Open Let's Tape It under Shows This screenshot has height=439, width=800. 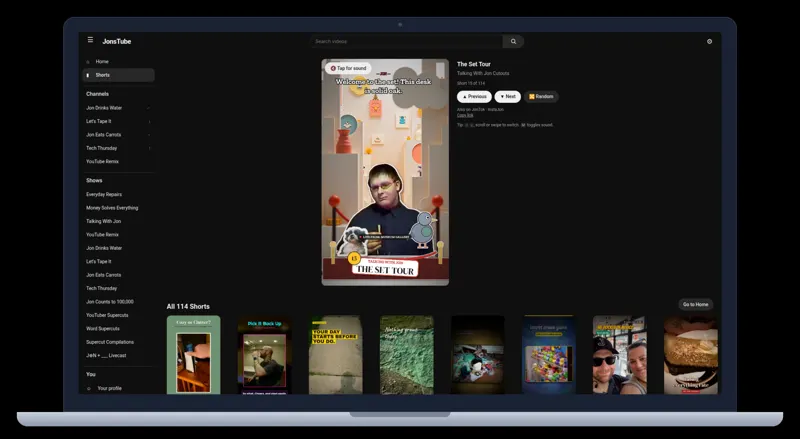pos(98,261)
